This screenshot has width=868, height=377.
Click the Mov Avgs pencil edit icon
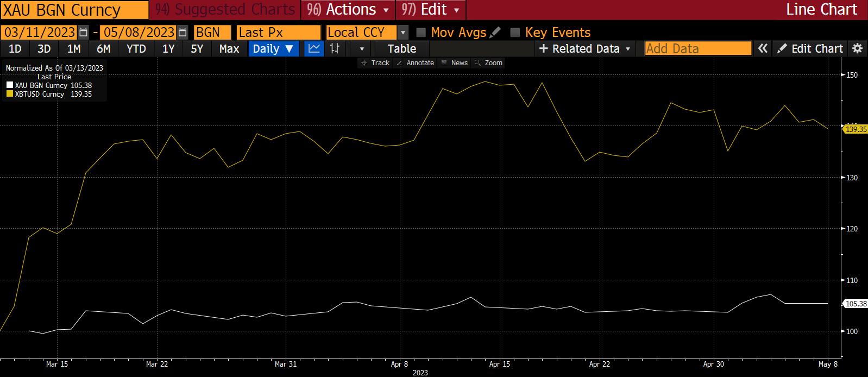click(x=495, y=33)
